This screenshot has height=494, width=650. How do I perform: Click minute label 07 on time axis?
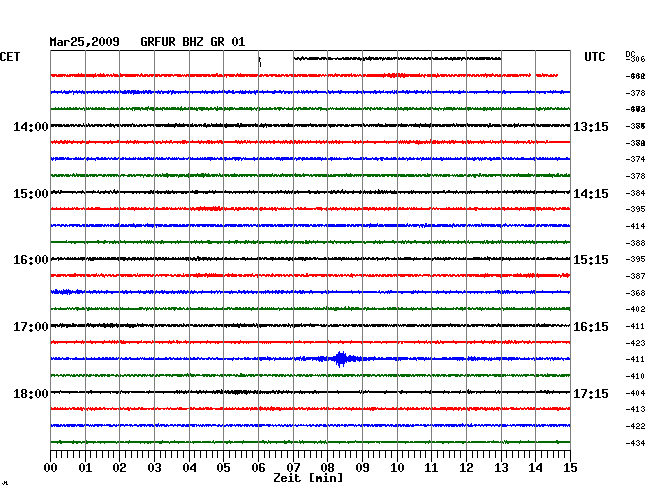click(x=293, y=467)
